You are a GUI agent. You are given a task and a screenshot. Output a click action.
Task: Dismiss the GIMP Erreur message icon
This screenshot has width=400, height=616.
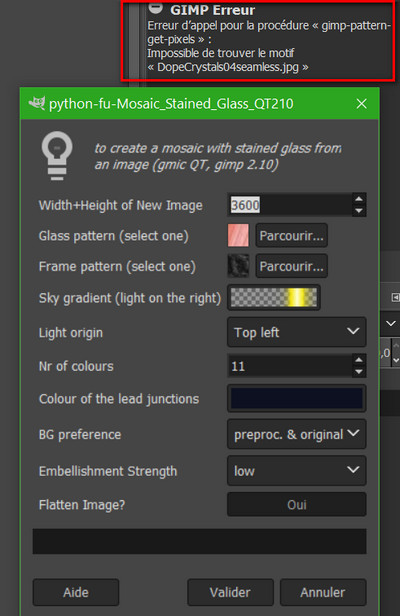click(x=156, y=7)
